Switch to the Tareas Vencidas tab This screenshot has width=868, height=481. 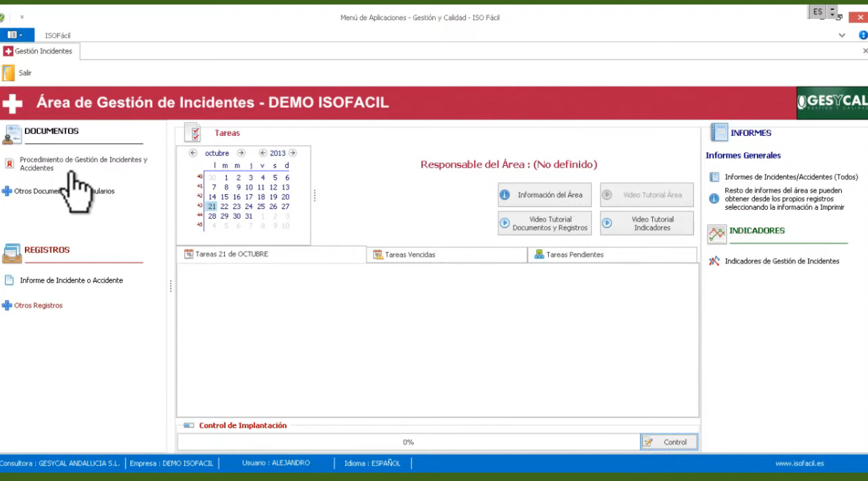[447, 255]
